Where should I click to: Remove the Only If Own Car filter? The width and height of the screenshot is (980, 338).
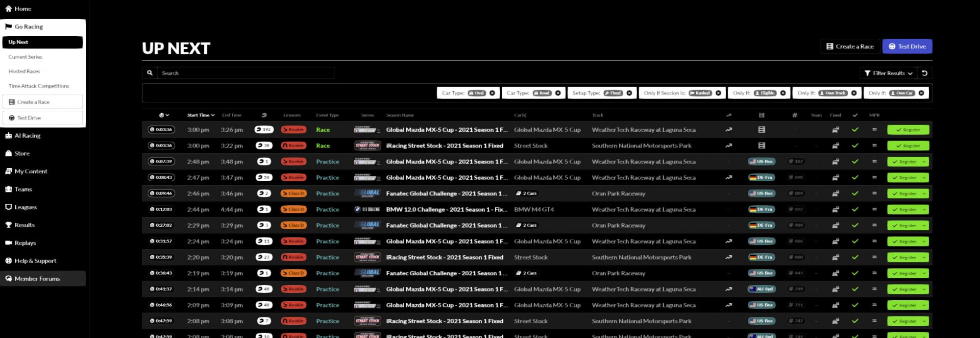click(x=921, y=93)
